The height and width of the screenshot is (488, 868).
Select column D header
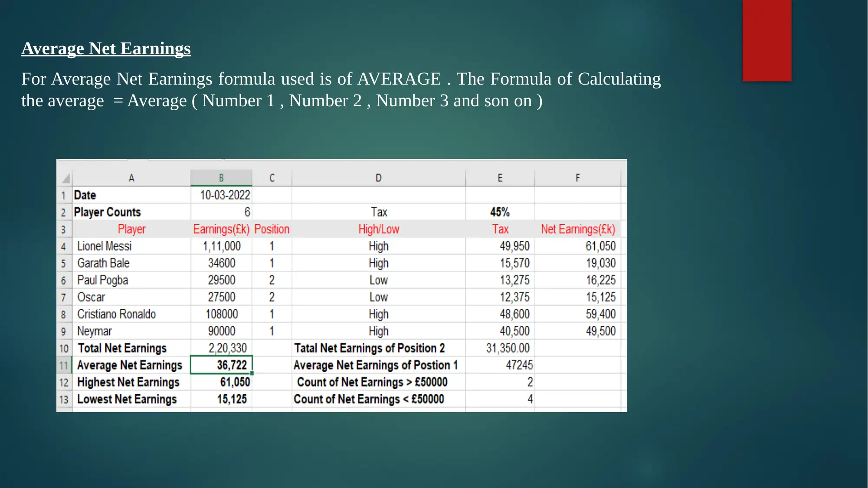379,178
